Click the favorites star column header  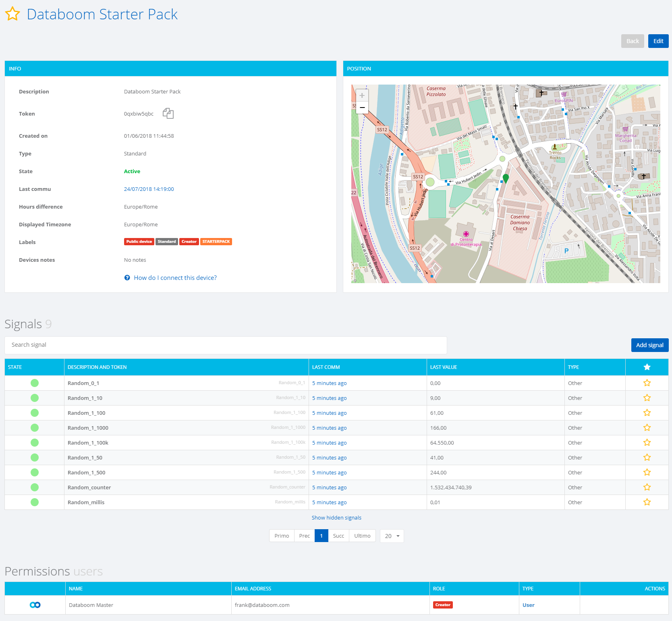647,367
